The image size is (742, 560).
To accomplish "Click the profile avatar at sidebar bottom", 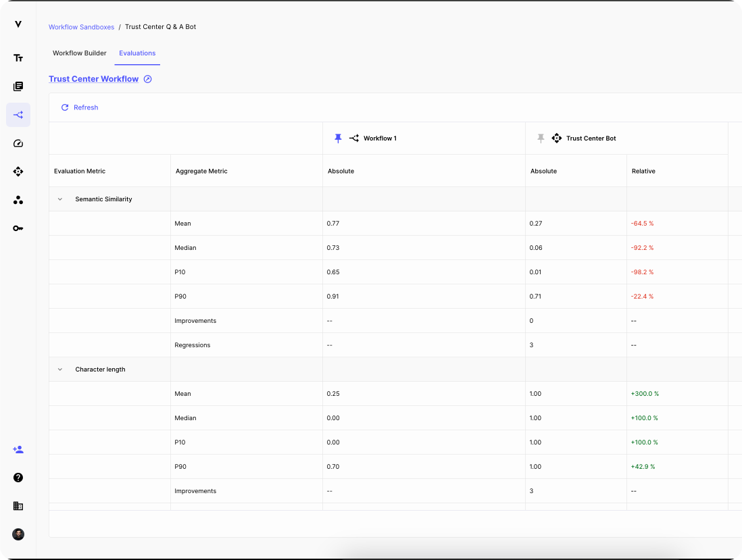I will [18, 534].
